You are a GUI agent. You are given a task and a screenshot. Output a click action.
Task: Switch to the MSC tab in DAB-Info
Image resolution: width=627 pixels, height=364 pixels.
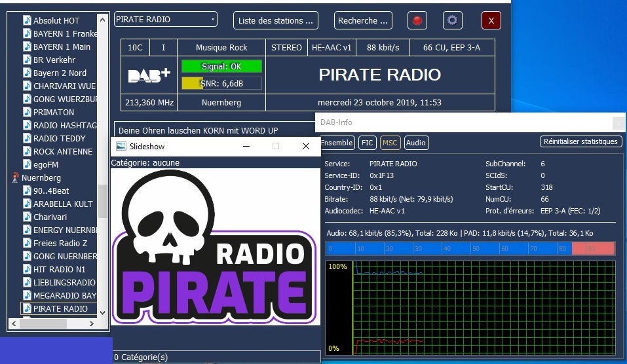click(390, 143)
